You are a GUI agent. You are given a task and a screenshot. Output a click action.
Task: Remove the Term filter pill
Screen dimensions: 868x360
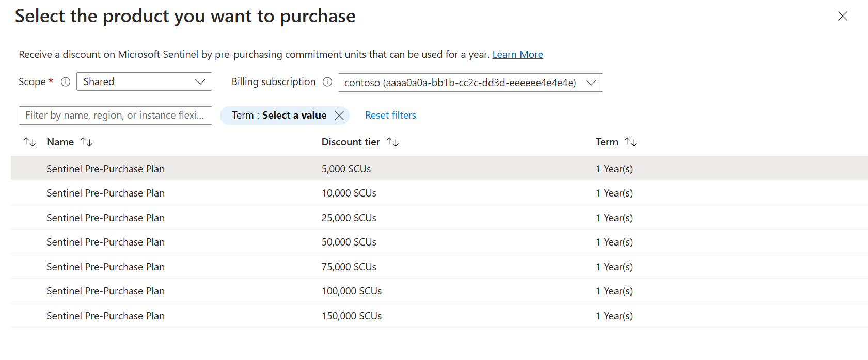coord(339,116)
